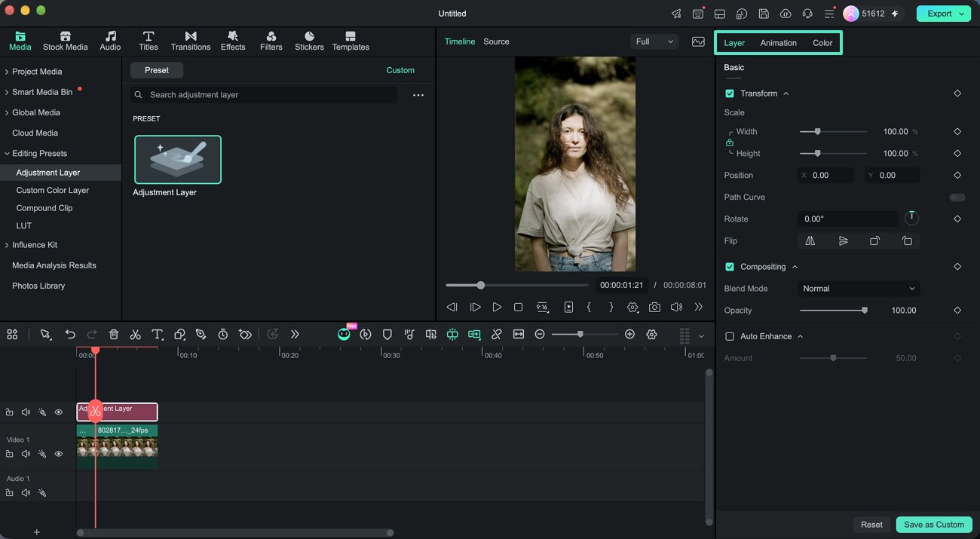The width and height of the screenshot is (980, 539).
Task: Click the preview volume speaker icon
Action: click(x=676, y=307)
